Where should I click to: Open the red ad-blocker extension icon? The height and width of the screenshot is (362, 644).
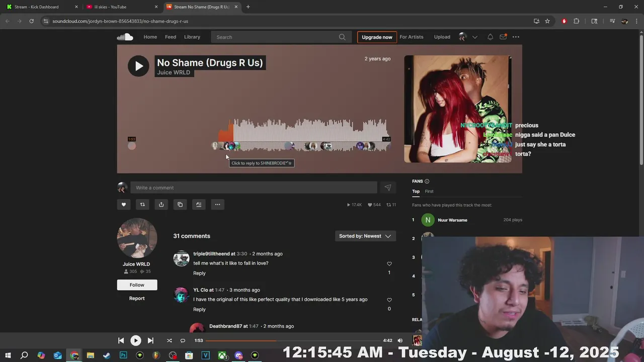coord(564,21)
